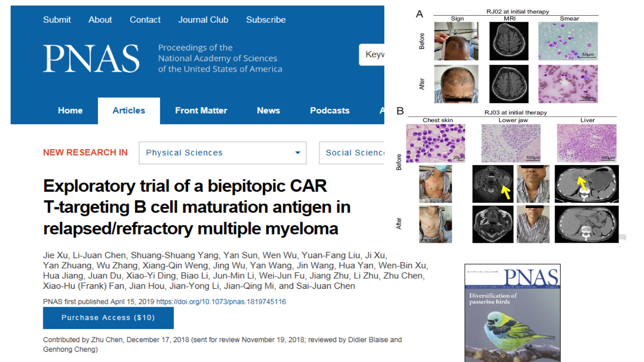Click 'Proceedings of the National Academy' tagline
Image resolution: width=644 pixels, height=362 pixels.
220,58
